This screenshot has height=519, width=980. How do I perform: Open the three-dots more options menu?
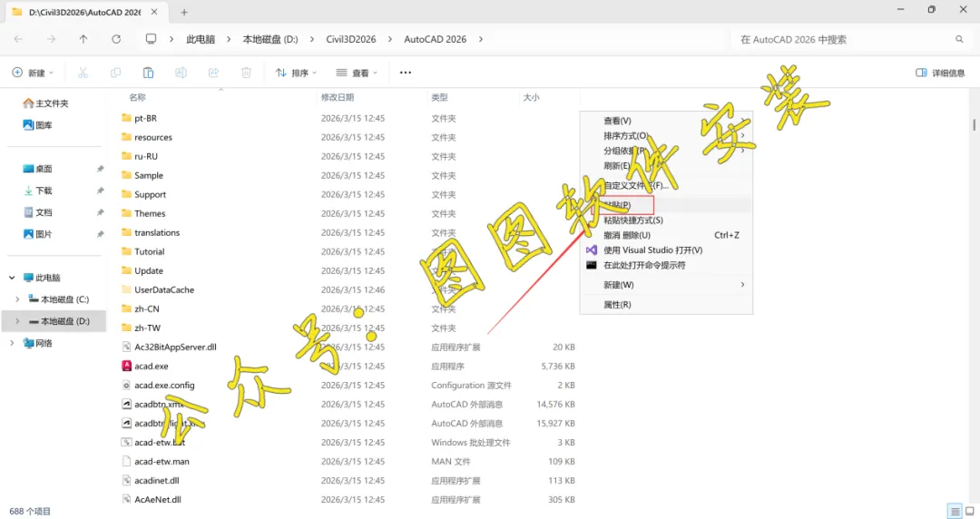[406, 73]
